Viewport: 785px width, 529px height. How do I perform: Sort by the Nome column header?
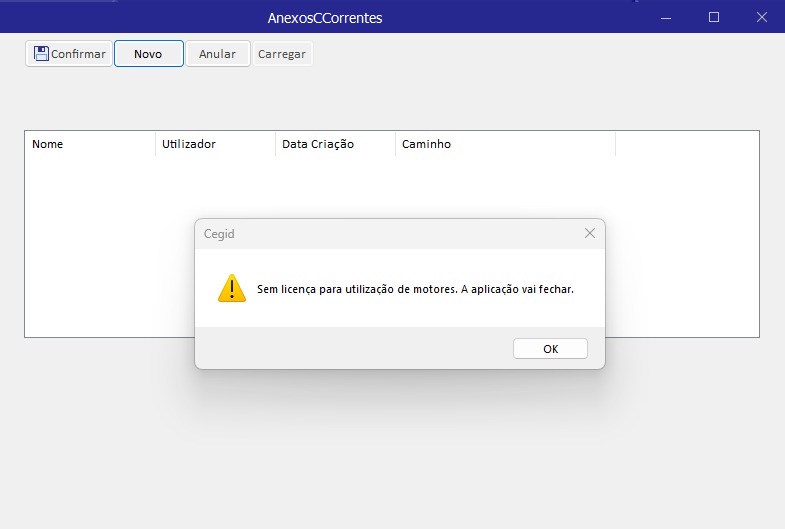coord(90,144)
